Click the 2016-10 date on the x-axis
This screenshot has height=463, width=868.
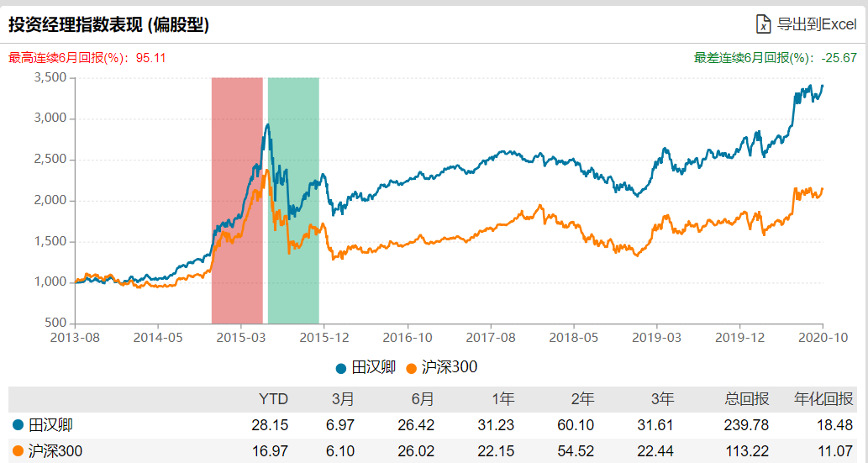(x=407, y=337)
